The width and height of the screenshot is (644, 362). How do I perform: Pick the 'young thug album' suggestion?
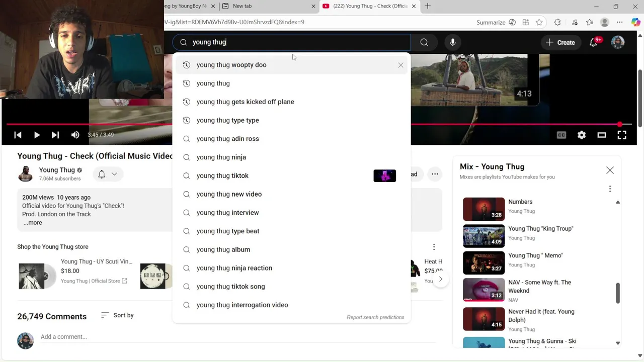(x=291, y=249)
